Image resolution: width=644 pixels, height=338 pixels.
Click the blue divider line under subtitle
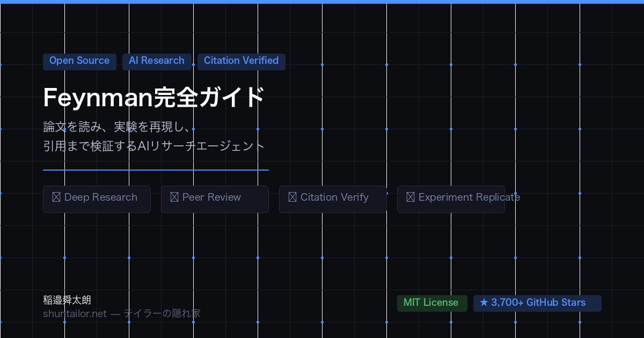(156, 170)
